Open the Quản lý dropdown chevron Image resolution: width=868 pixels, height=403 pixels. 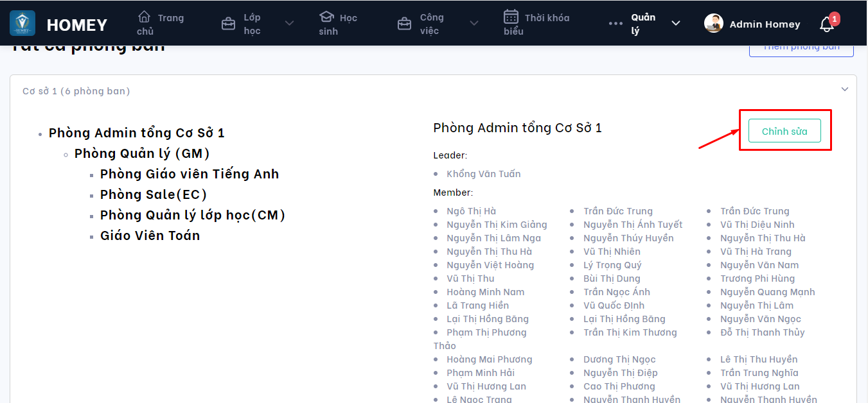[x=676, y=24]
